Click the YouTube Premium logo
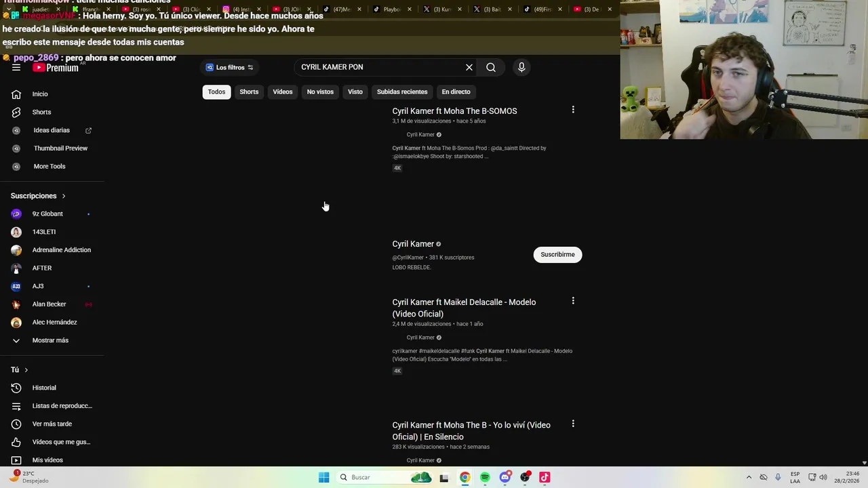Viewport: 868px width, 488px height. (56, 67)
